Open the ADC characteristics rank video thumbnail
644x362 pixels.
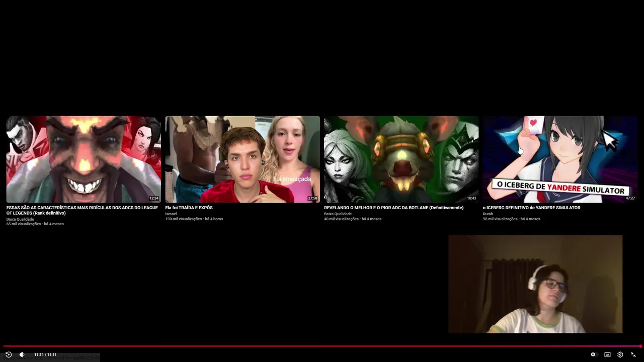(x=84, y=159)
